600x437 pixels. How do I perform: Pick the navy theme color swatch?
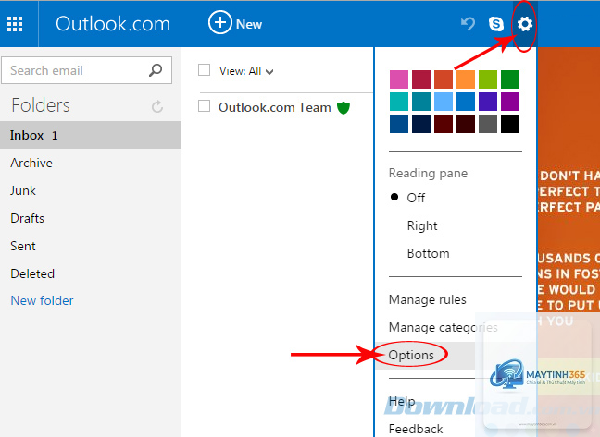(x=421, y=124)
